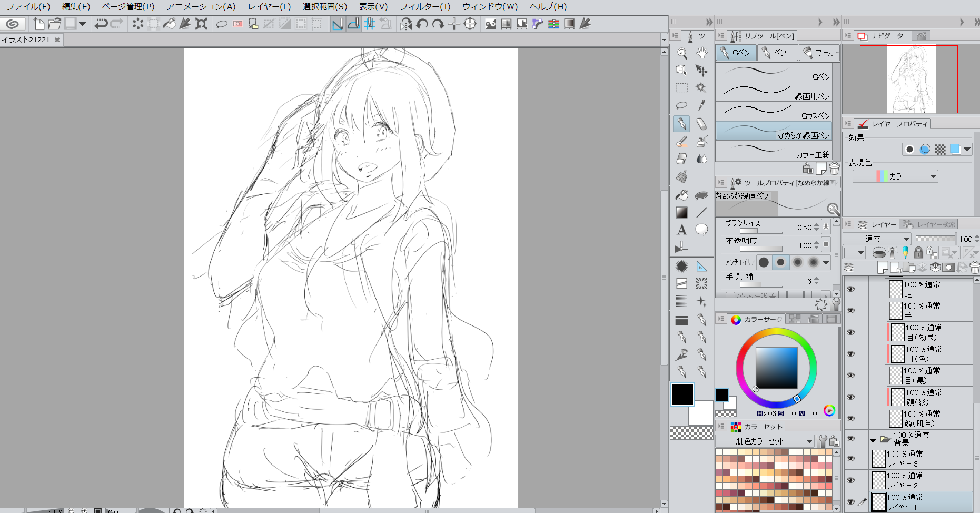Hide the 目(色) layer eye icon
980x513 pixels.
[850, 354]
